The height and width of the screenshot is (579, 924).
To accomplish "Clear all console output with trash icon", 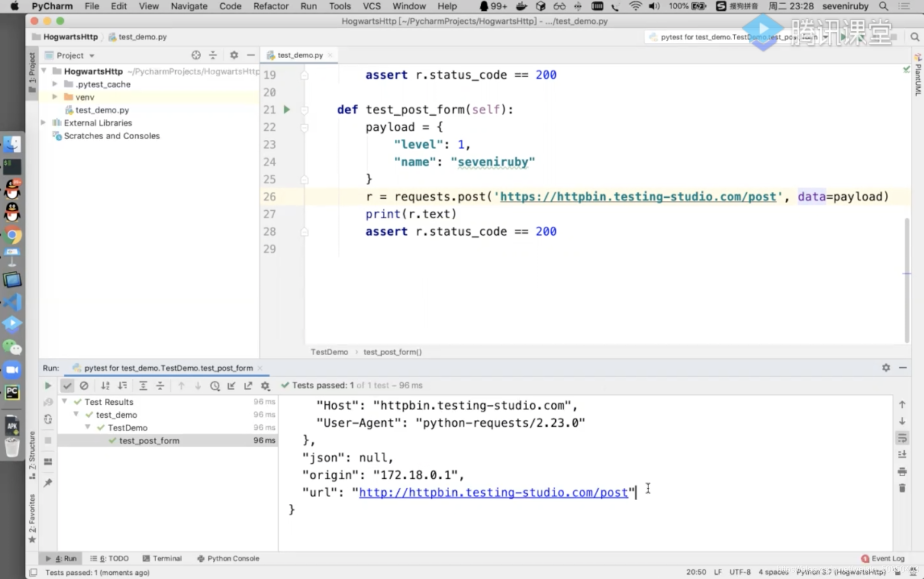I will click(x=902, y=488).
